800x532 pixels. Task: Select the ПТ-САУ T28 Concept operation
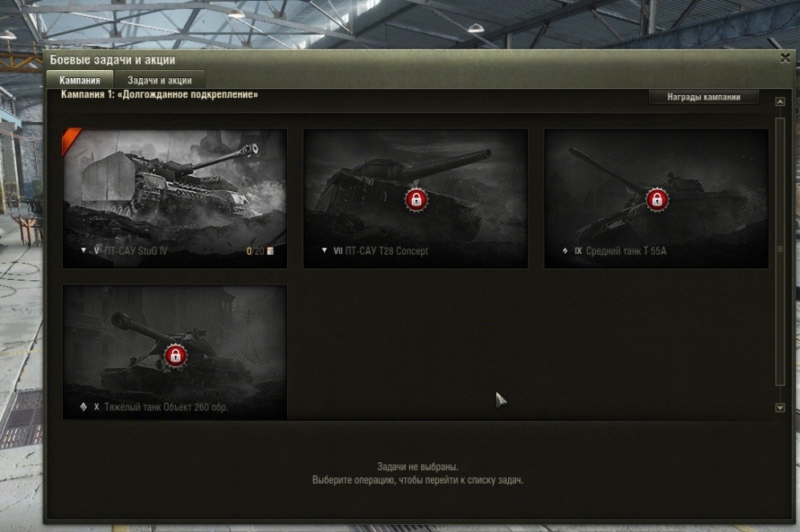click(416, 198)
